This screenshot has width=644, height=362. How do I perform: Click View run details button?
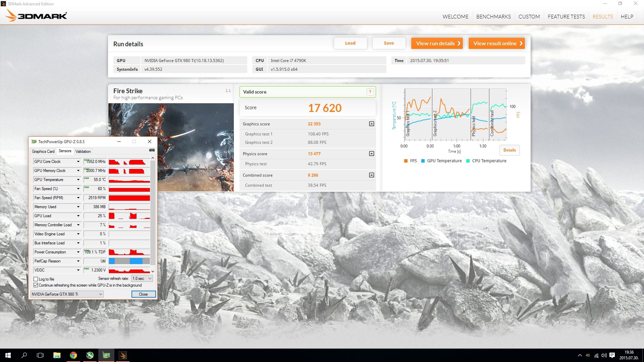click(x=437, y=43)
